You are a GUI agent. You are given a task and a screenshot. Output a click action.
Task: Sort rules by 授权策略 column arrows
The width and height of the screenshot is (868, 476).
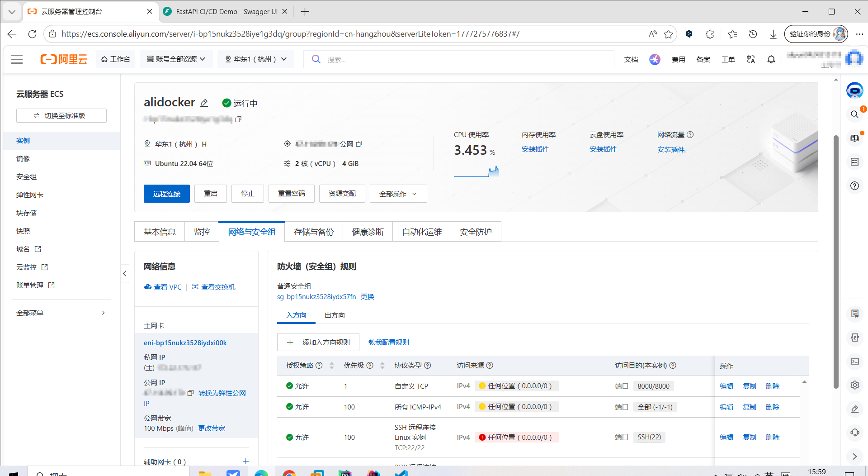click(x=332, y=366)
